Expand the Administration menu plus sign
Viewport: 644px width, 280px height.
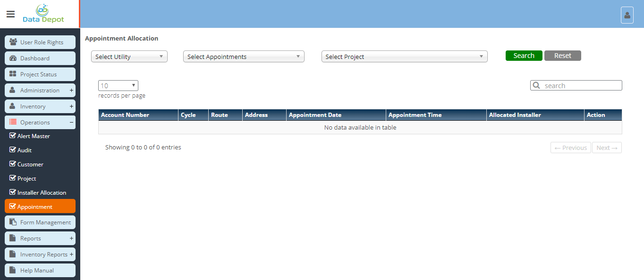(x=71, y=90)
